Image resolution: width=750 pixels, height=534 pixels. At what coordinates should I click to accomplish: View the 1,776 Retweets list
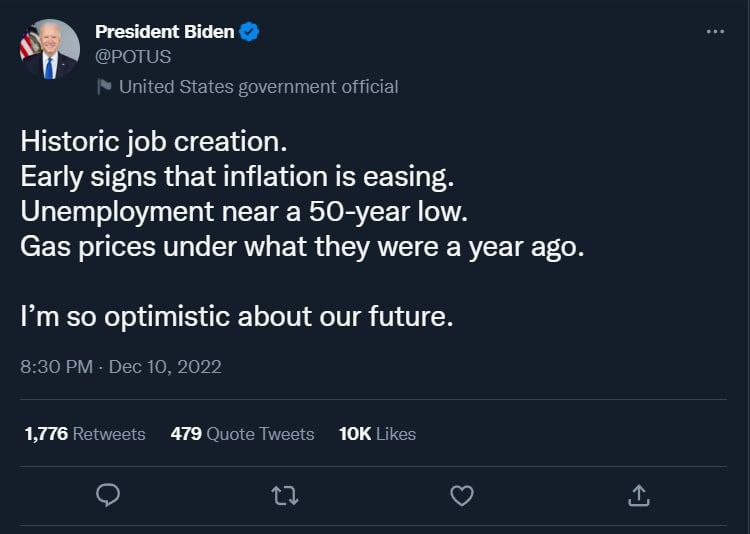[85, 434]
